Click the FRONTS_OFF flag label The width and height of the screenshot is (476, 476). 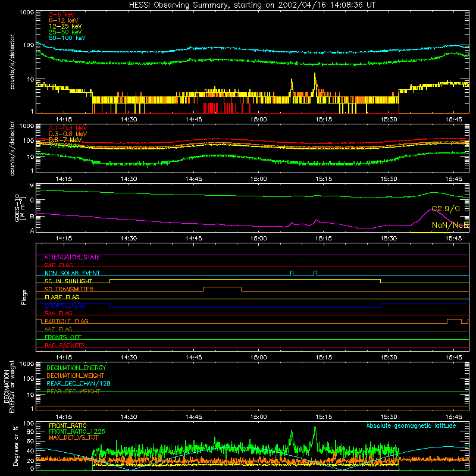[x=63, y=337]
